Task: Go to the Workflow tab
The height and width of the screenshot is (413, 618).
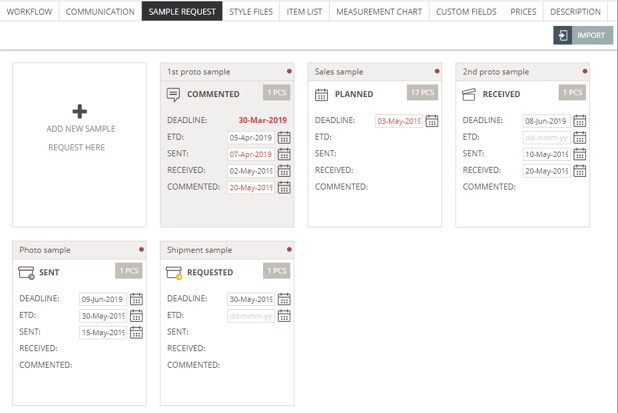Action: pyautogui.click(x=29, y=12)
